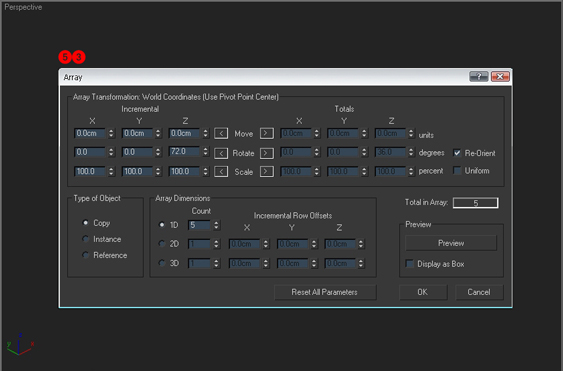Screen dimensions: 563x371
Task: Enable the Uniform scale checkbox
Action: point(457,170)
